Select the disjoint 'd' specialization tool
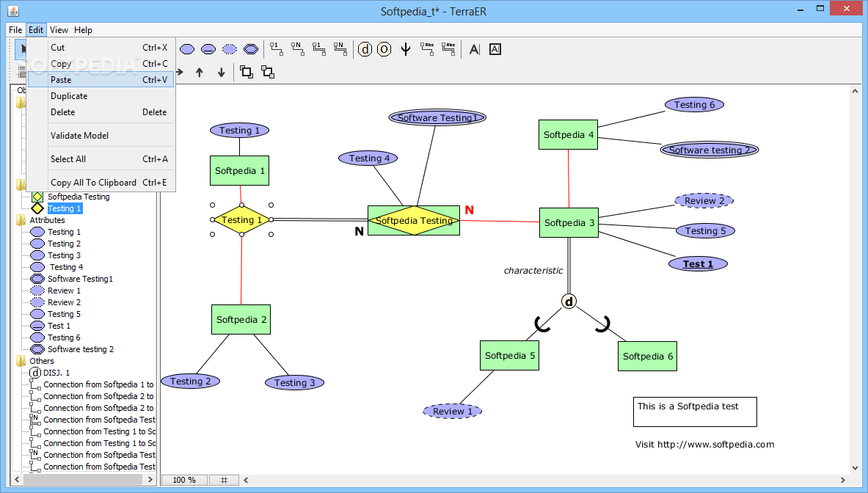Screen dimensions: 868x493 coord(365,49)
